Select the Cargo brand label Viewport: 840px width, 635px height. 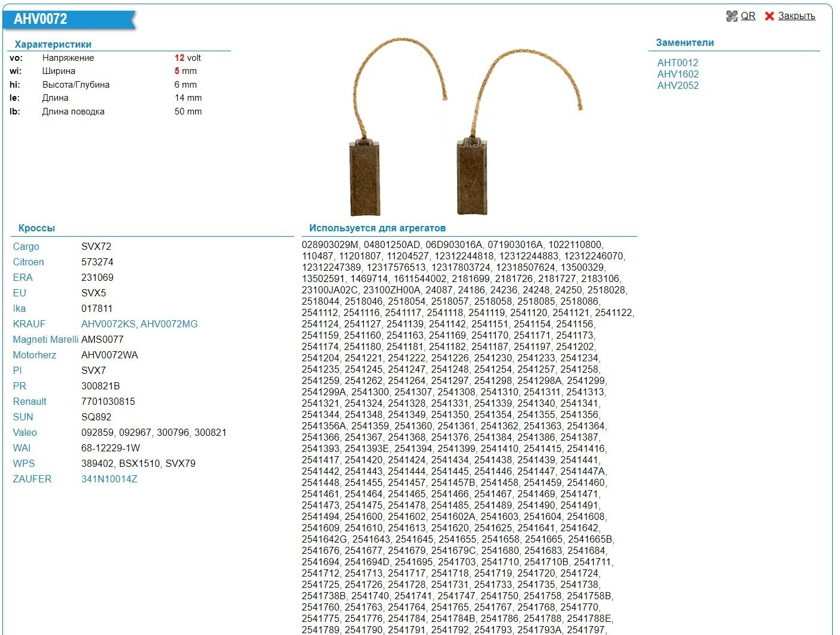[x=26, y=246]
